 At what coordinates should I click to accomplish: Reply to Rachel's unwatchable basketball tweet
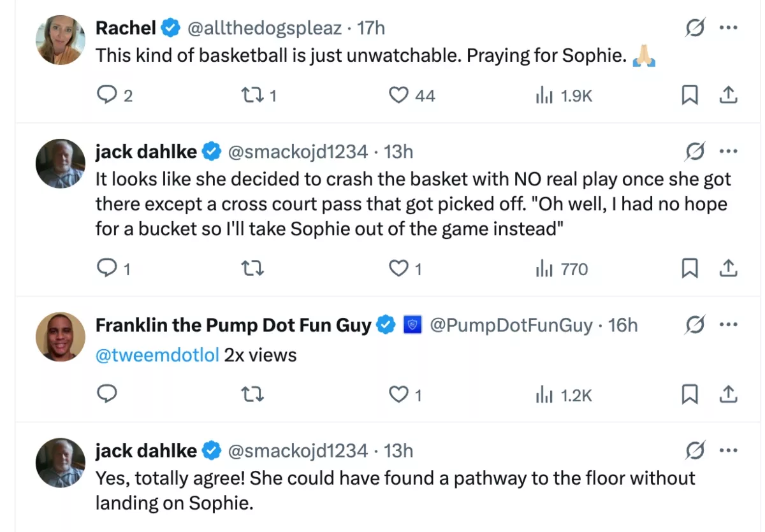tap(106, 95)
